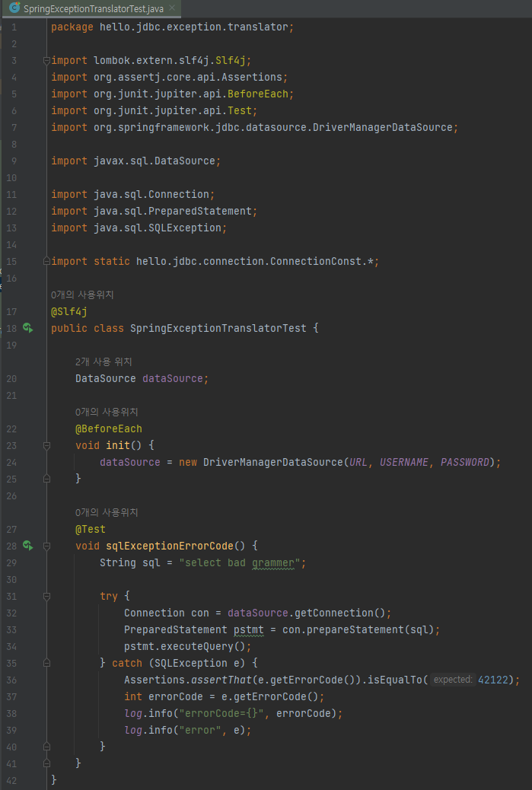Click the string "select bad grammer"
This screenshot has width=532, height=790.
pyautogui.click(x=240, y=562)
